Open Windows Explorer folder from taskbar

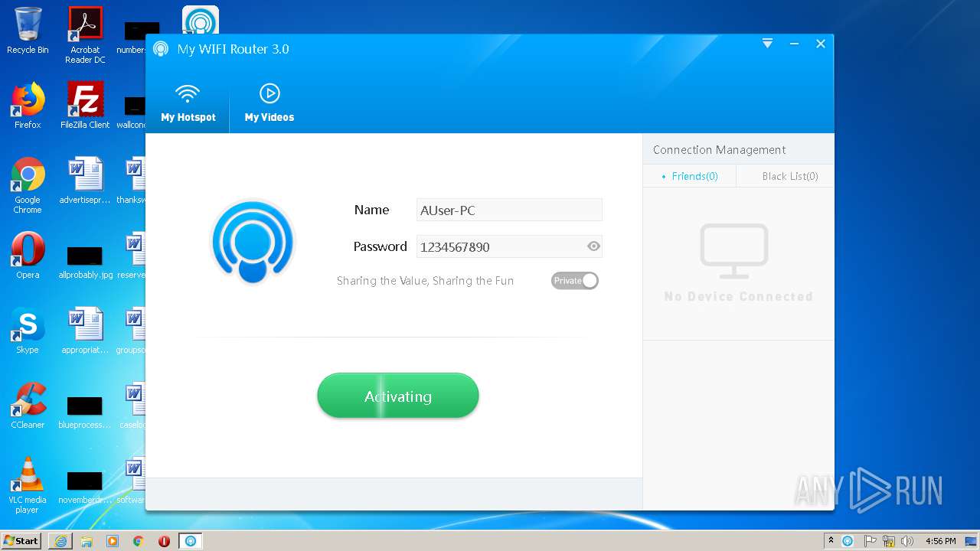(x=87, y=541)
